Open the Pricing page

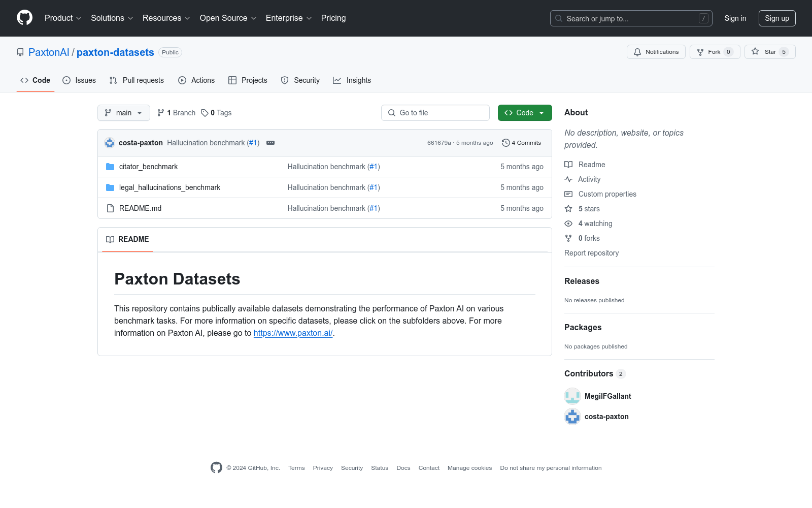(x=333, y=18)
